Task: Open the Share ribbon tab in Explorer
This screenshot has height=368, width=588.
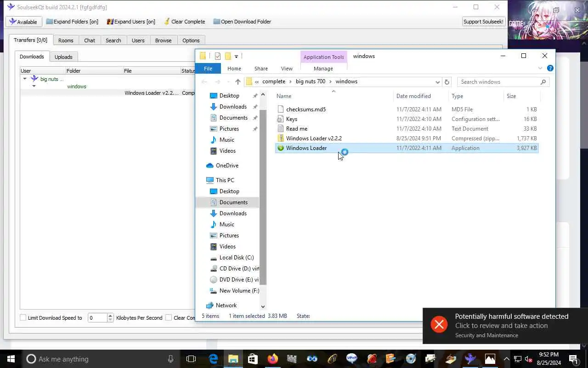Action: pos(261,69)
